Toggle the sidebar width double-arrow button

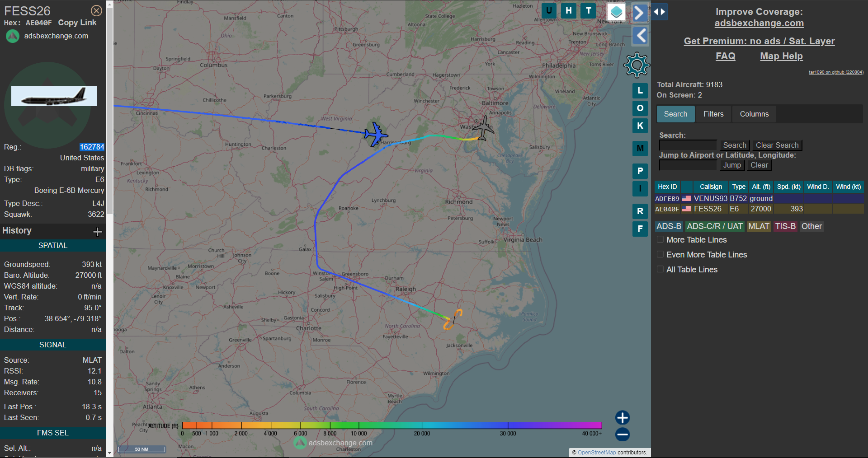pos(660,12)
